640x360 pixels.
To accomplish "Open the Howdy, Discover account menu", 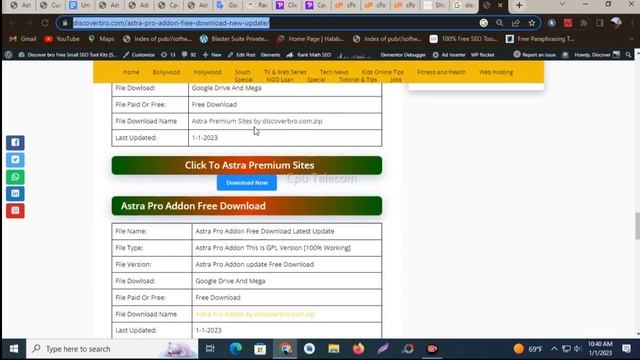I will coord(597,55).
